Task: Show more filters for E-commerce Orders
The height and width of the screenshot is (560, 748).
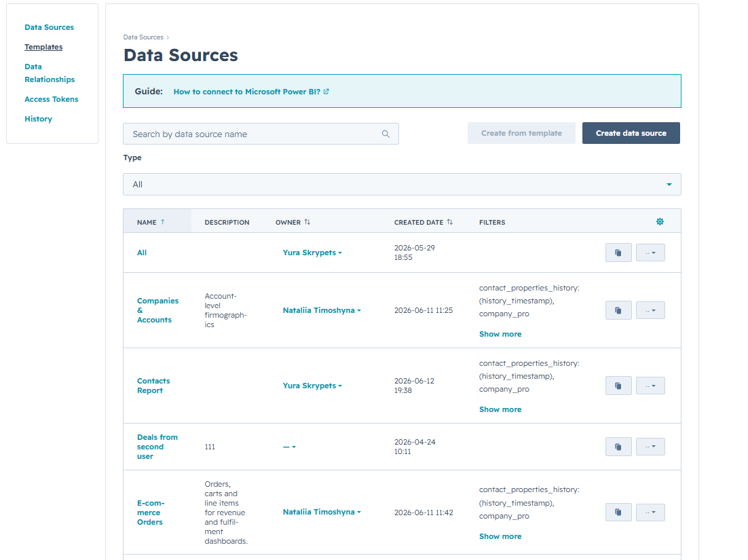Action: coord(500,537)
